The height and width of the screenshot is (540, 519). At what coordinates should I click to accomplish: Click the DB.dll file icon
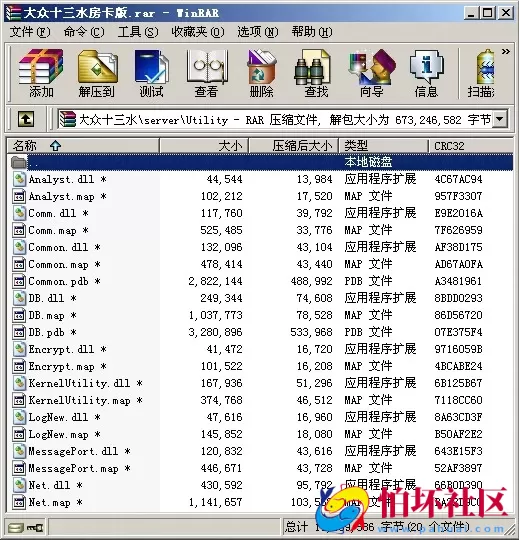pyautogui.click(x=19, y=298)
